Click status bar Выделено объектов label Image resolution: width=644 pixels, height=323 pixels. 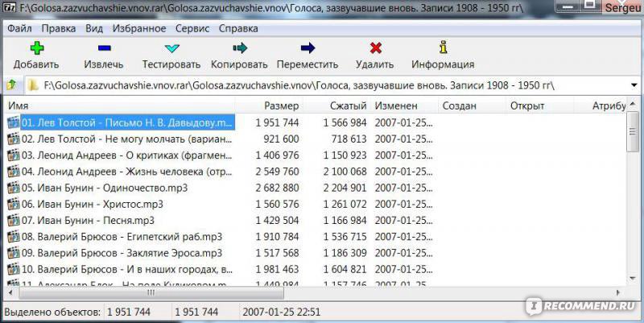tap(52, 312)
